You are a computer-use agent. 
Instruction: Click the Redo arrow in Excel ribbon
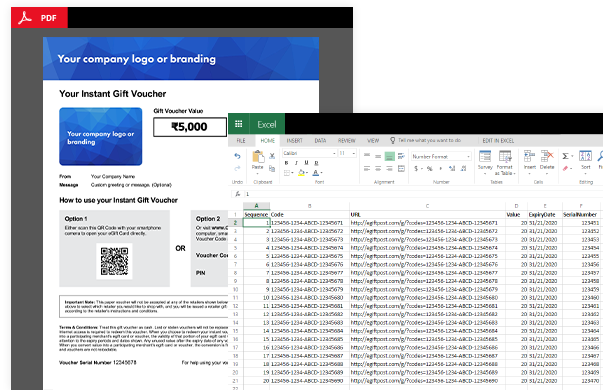tap(237, 168)
